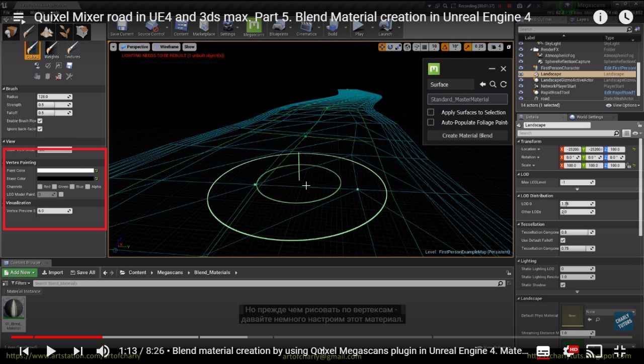The height and width of the screenshot is (364, 644).
Task: Click the Launch toolbar button
Action: (x=385, y=28)
